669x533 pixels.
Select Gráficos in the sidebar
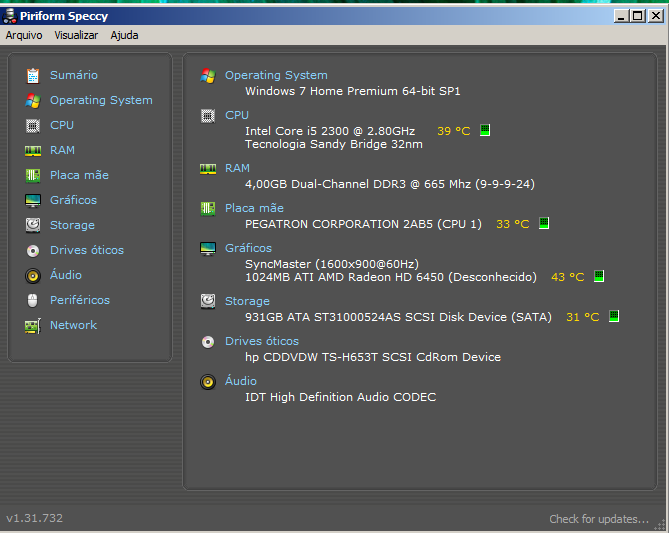pyautogui.click(x=73, y=200)
